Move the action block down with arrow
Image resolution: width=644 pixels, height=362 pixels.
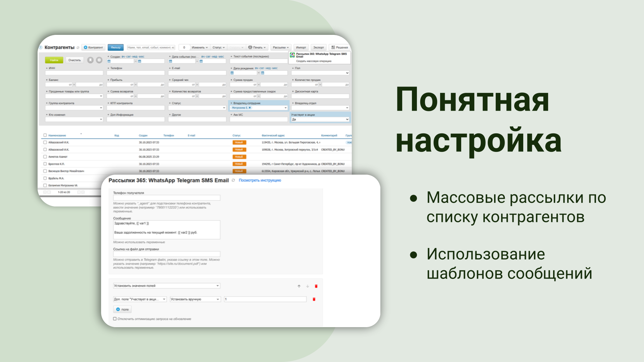pyautogui.click(x=308, y=286)
